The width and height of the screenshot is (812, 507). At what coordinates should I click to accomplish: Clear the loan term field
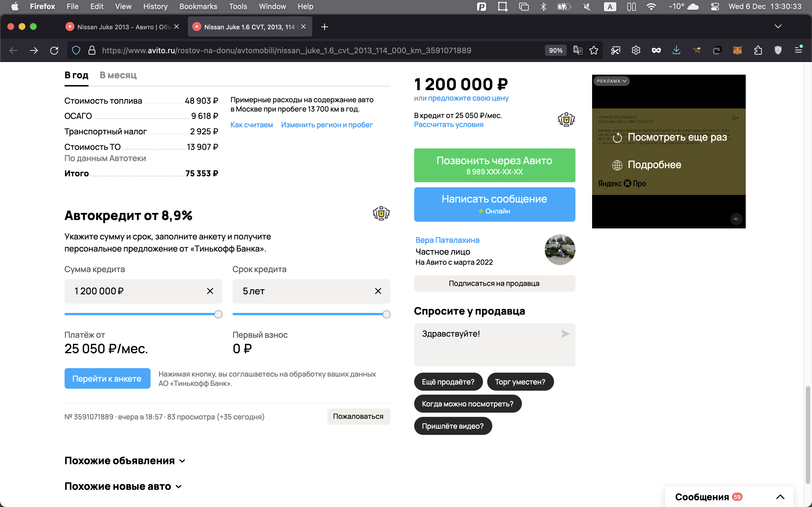pyautogui.click(x=378, y=291)
